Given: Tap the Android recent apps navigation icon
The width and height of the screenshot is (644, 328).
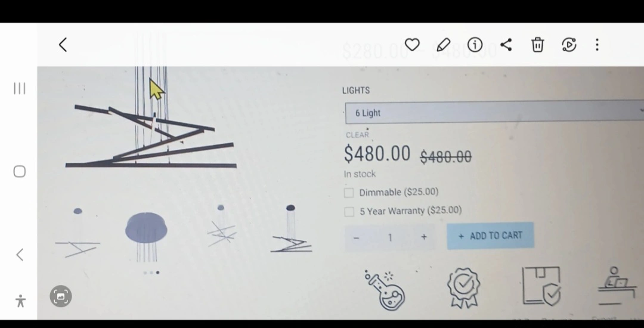Looking at the screenshot, I should [19, 88].
